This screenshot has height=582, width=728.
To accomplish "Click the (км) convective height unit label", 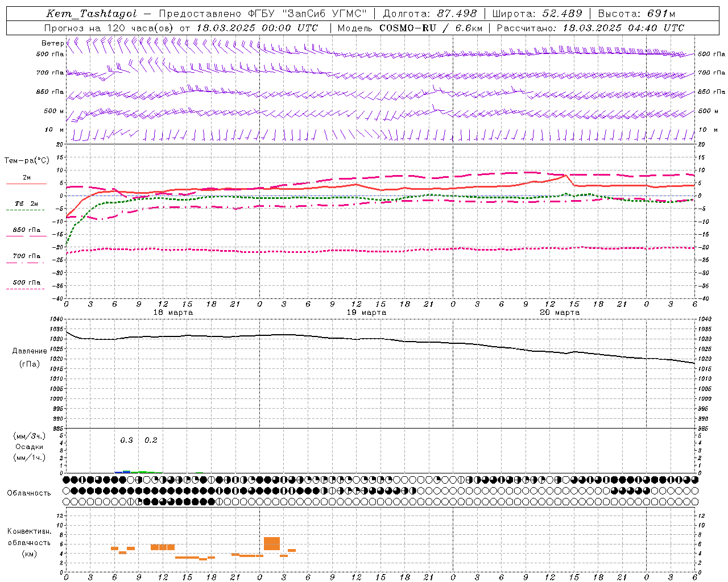I will [x=30, y=554].
